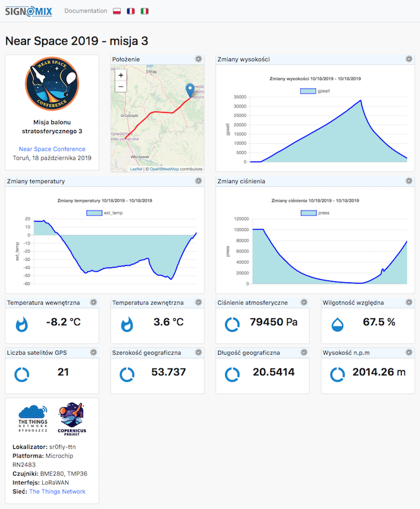This screenshot has height=509, width=420.
Task: Click the temperature chart title
Action: click(105, 201)
